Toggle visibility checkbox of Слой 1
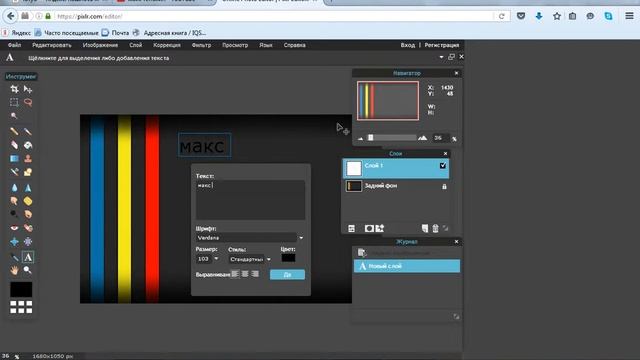640x360 pixels. pyautogui.click(x=443, y=166)
